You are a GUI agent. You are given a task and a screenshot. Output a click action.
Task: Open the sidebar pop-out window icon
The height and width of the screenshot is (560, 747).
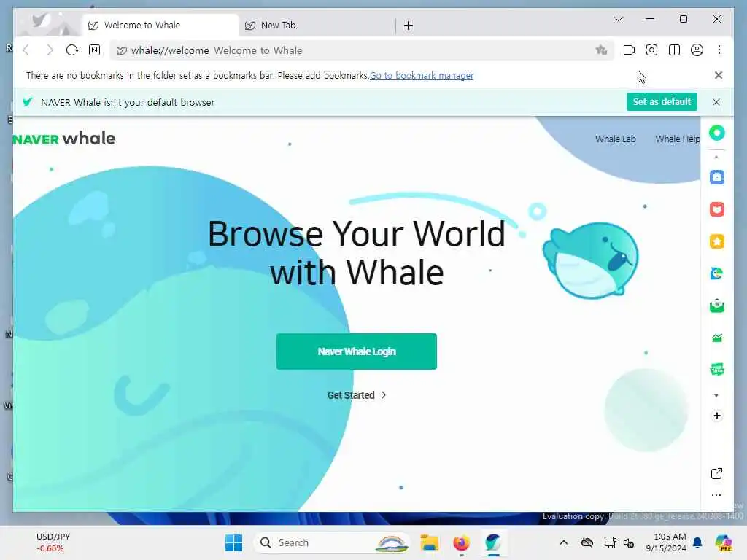(716, 473)
